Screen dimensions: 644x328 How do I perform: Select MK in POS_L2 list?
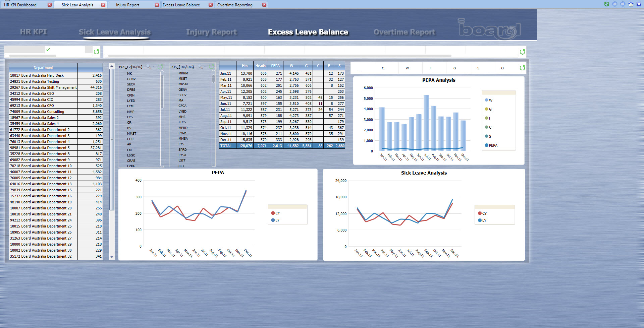[129, 73]
